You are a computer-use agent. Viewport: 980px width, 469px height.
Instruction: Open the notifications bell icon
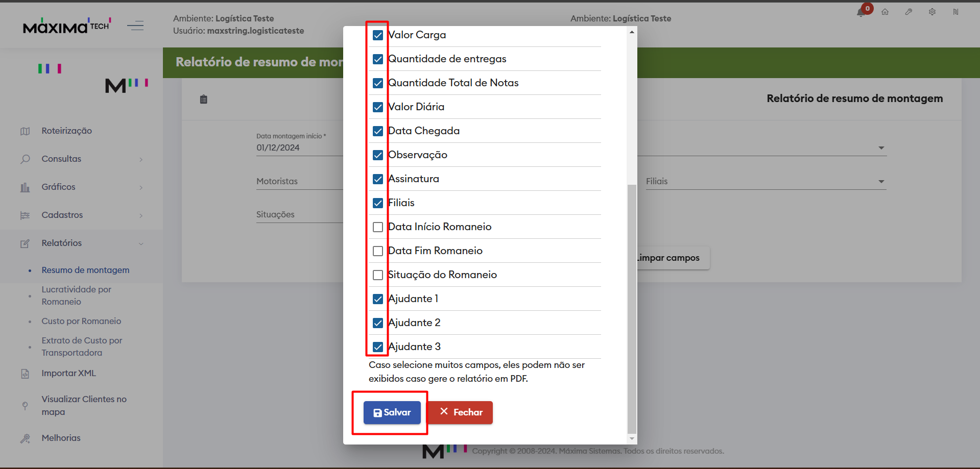pos(861,12)
